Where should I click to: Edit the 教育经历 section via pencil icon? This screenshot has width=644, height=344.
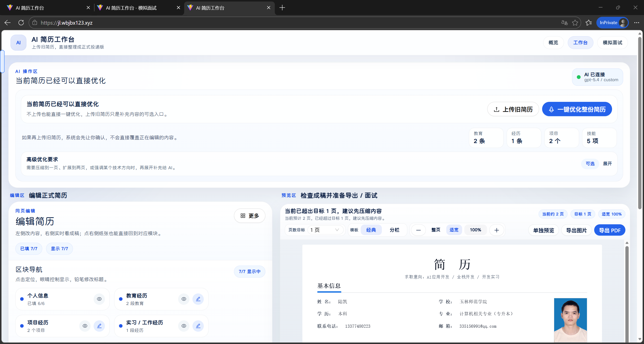tap(198, 299)
